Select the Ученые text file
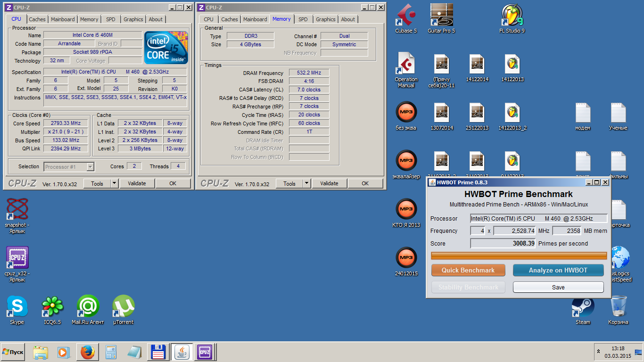Viewport: 644px width, 362px height. [x=618, y=116]
